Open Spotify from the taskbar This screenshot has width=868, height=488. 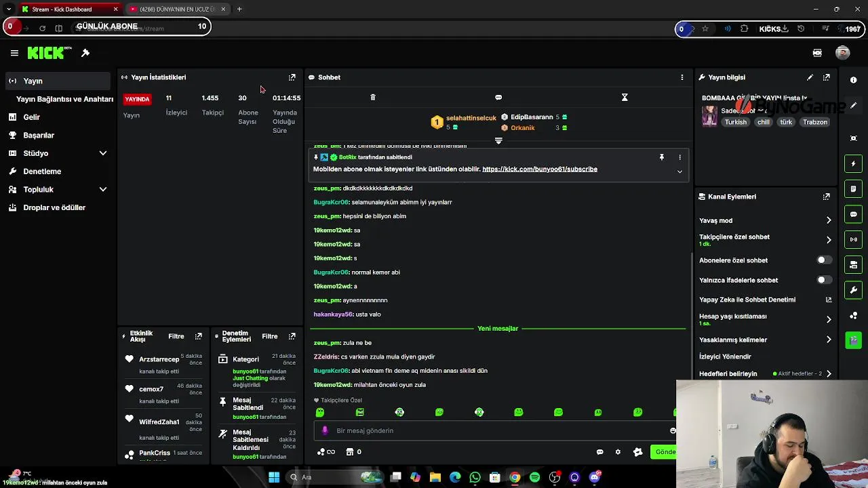pos(534,477)
